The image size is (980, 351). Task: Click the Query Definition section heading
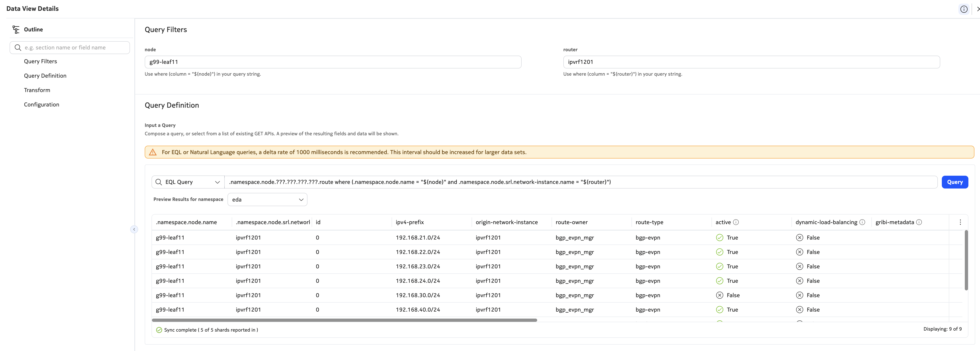[172, 105]
